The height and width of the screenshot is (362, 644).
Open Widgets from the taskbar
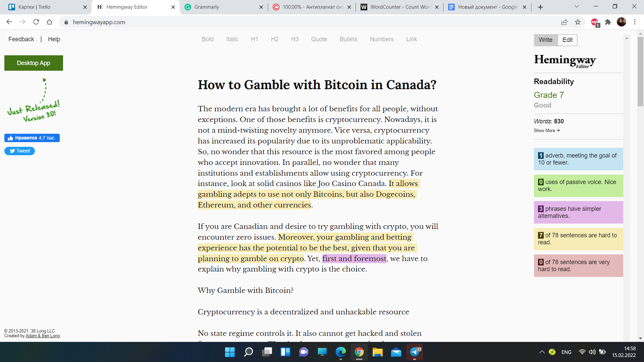click(285, 352)
